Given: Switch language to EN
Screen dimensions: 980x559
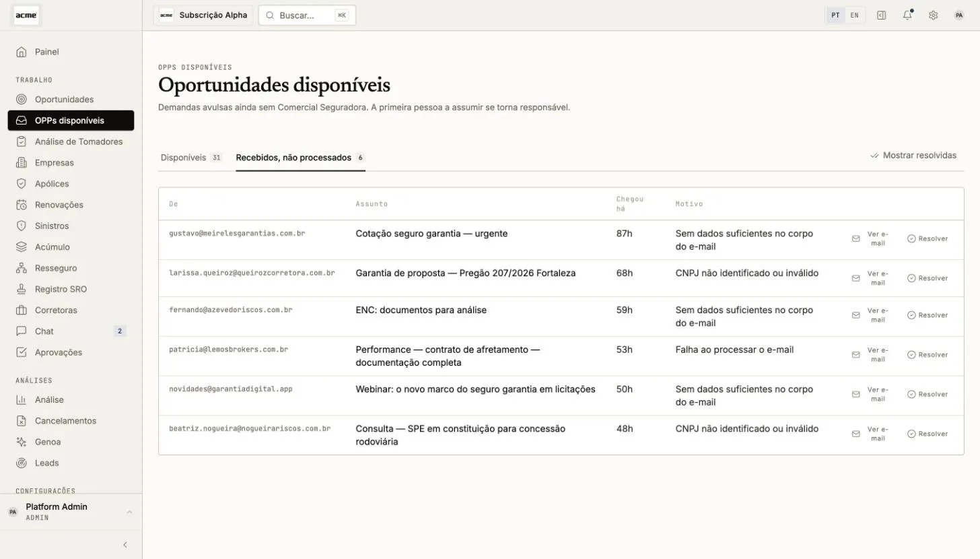Looking at the screenshot, I should point(854,15).
